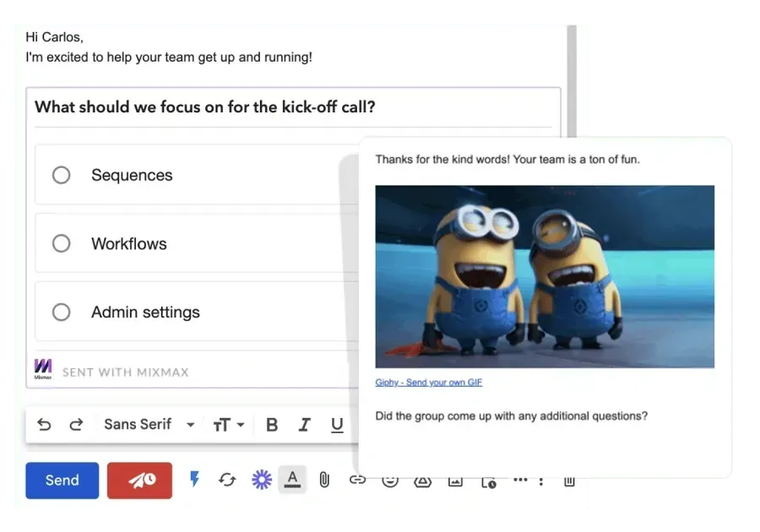Screen dimensions: 760x532
Task: Click the 'SENT WITH MIXMAX' text
Action: (126, 372)
